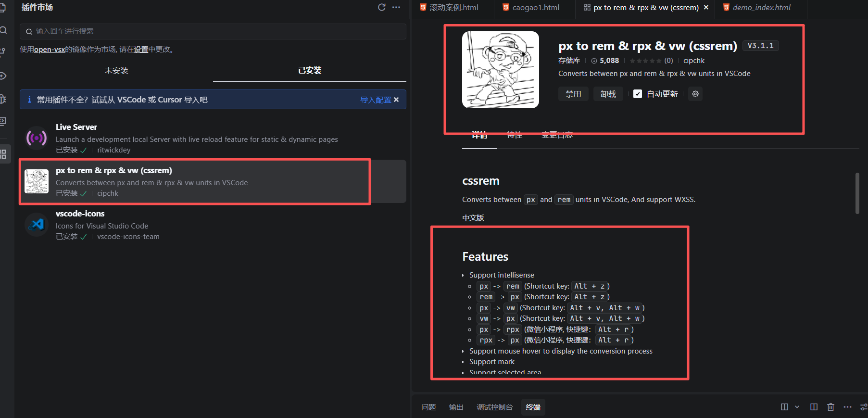Dismiss the VSCode/Cursor import banner
868x418 pixels.
[x=396, y=100]
